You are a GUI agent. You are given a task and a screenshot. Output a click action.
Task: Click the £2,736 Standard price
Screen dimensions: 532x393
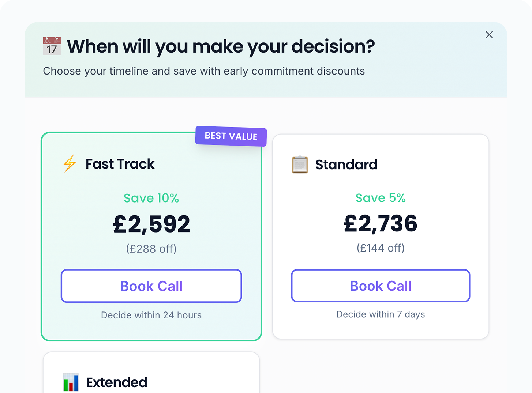click(x=381, y=223)
